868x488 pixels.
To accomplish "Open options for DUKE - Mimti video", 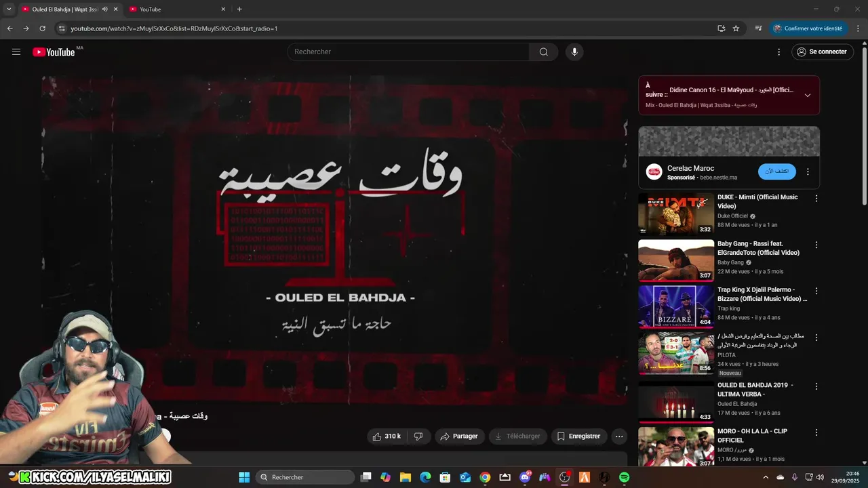I will click(816, 199).
